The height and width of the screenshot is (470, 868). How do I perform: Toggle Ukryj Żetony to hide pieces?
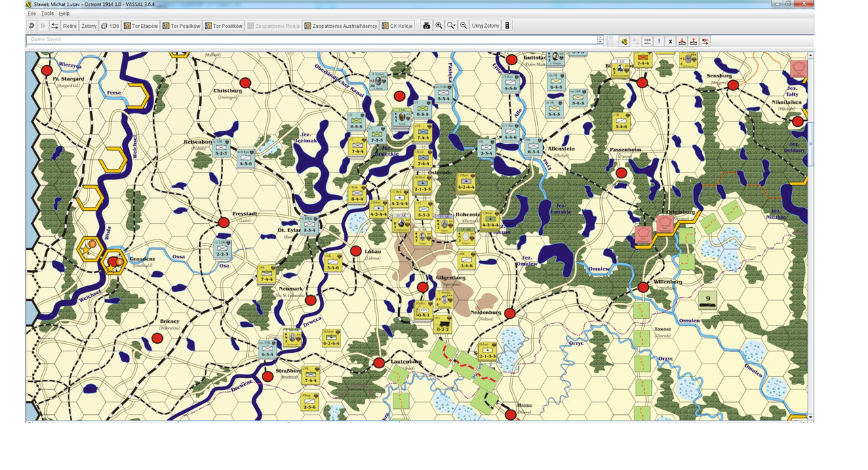click(x=486, y=26)
